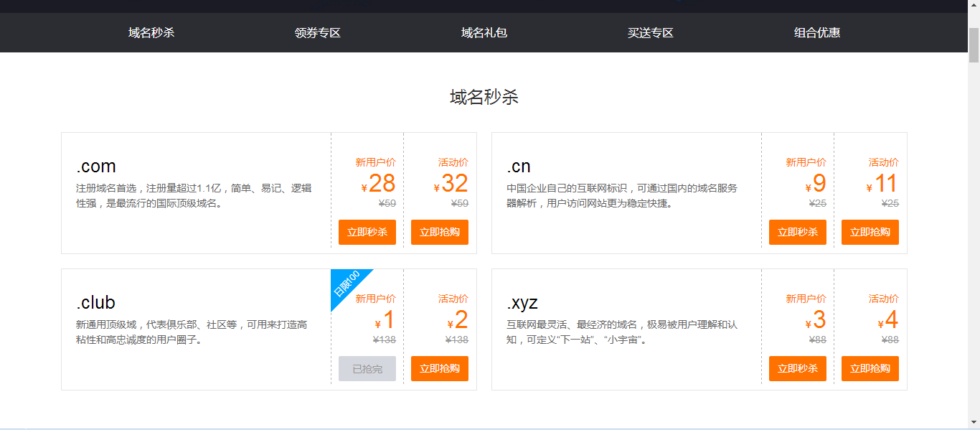Screen dimensions: 980x430
Task: Switch to the 领券专区 tab
Action: pyautogui.click(x=317, y=32)
